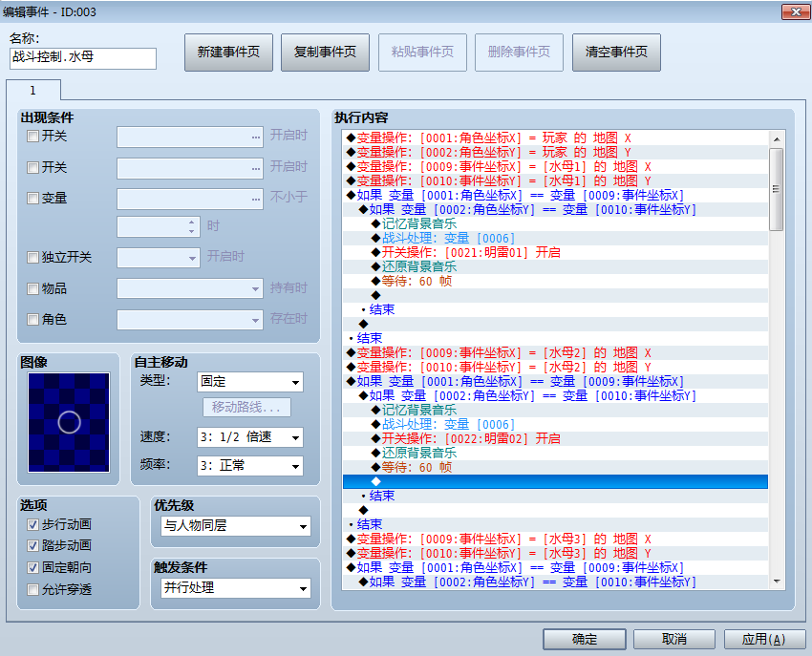Select 变量操作 [0009:事件坐标X] = [水母1] row

point(555,167)
